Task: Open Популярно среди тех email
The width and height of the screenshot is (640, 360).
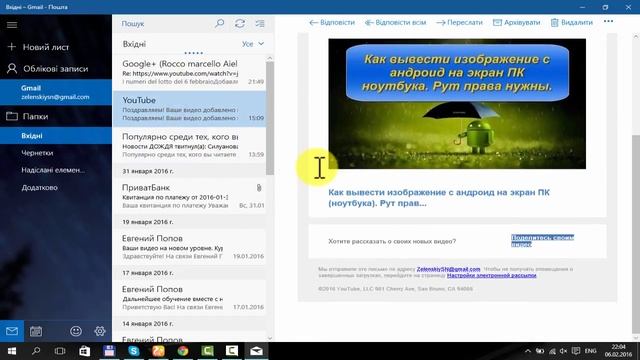Action: click(x=190, y=145)
